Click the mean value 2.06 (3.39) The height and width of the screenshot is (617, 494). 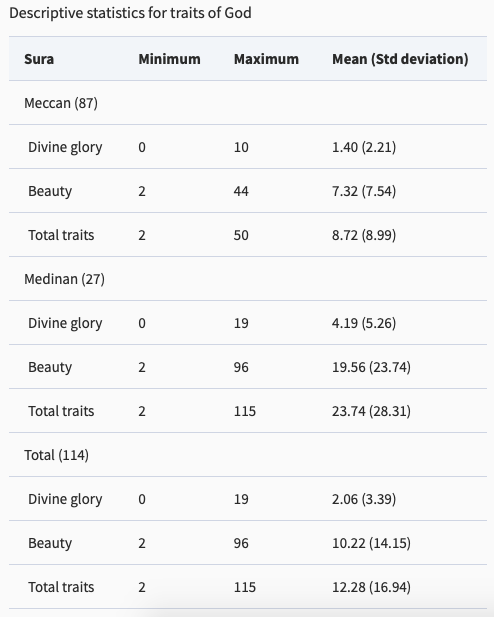tap(364, 499)
